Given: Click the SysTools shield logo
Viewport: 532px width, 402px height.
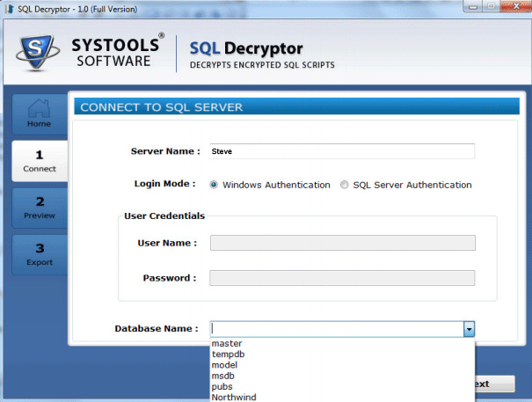Looking at the screenshot, I should (38, 52).
